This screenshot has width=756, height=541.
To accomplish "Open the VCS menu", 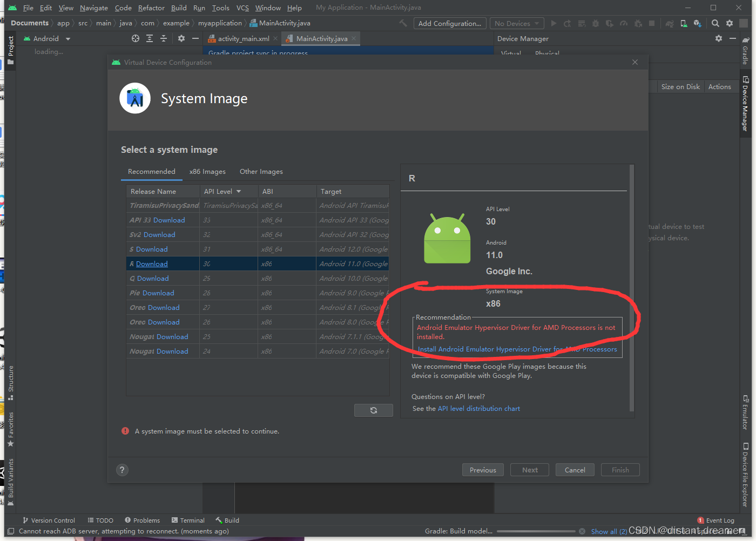I will point(242,8).
